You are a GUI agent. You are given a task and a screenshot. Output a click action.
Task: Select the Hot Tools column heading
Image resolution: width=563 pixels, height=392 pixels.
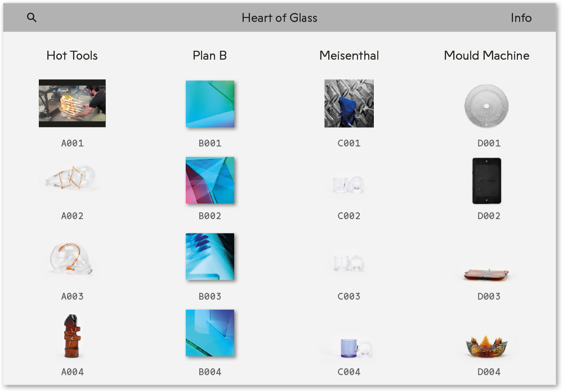72,55
